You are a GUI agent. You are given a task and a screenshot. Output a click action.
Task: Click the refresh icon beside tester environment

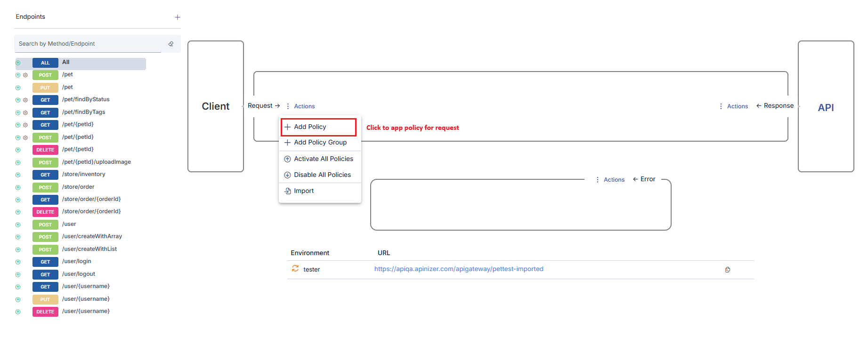click(x=295, y=268)
